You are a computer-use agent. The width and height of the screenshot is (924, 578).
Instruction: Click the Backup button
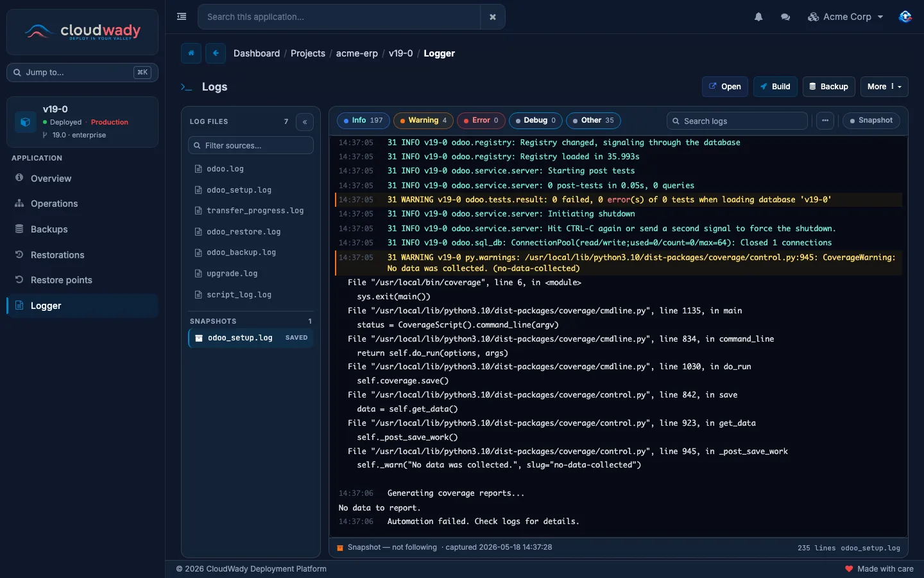[x=828, y=87]
